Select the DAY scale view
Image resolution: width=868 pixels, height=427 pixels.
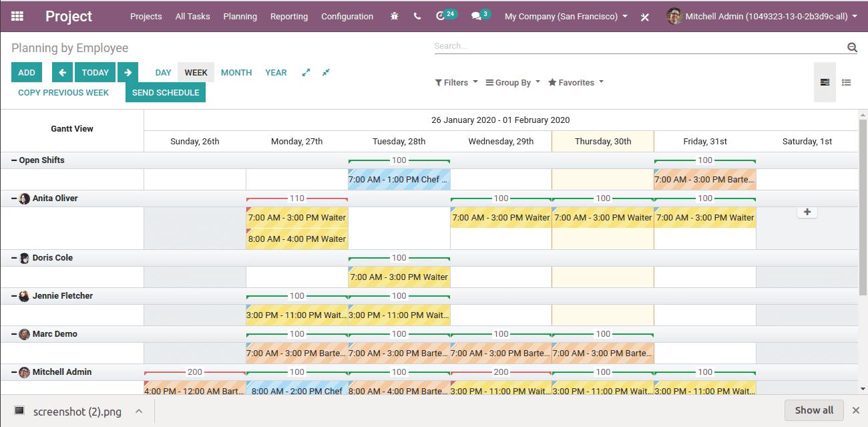click(x=163, y=72)
